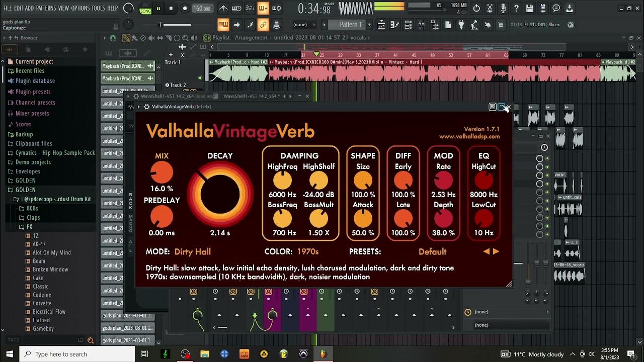Open the Pattern 1 selector dropdown
This screenshot has height=362, width=644.
pyautogui.click(x=347, y=25)
